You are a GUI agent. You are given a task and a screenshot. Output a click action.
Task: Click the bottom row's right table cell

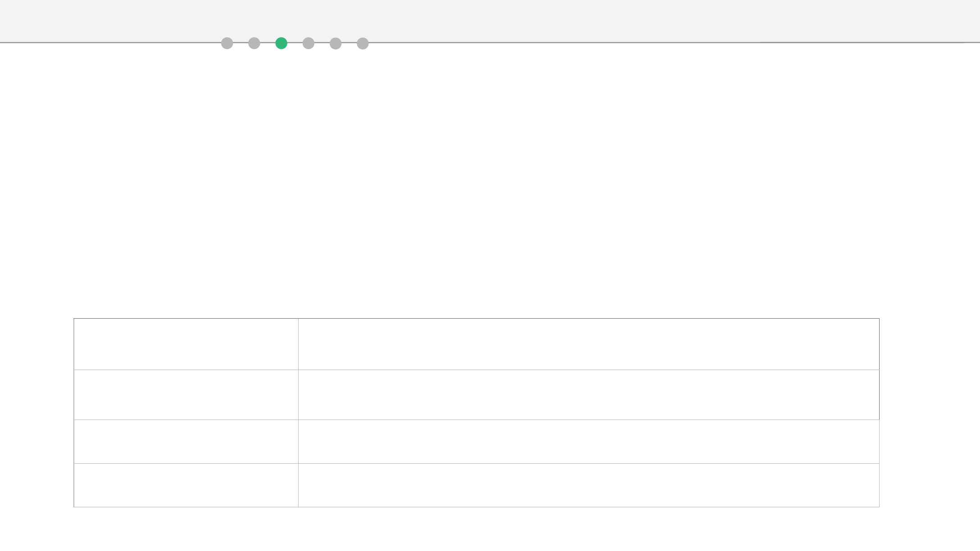point(588,485)
